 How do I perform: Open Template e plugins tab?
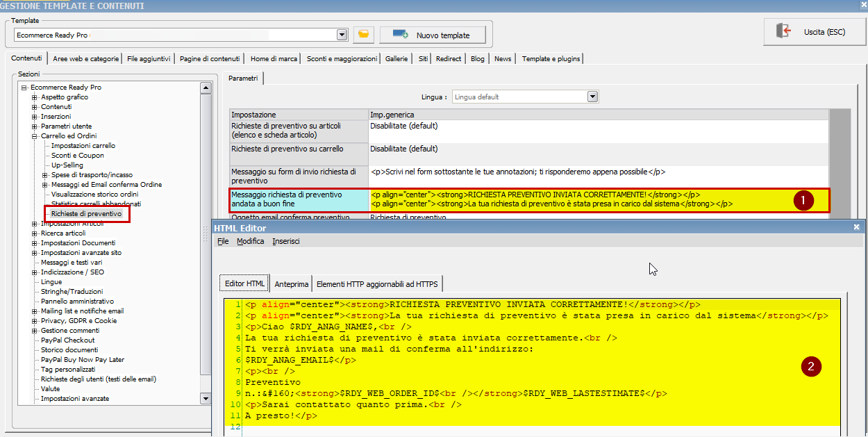[x=551, y=59]
